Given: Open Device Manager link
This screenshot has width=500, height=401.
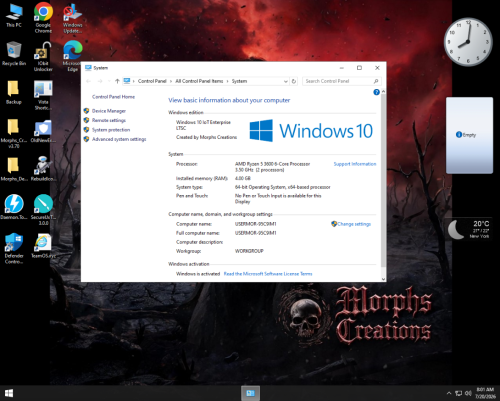Looking at the screenshot, I should (109, 111).
